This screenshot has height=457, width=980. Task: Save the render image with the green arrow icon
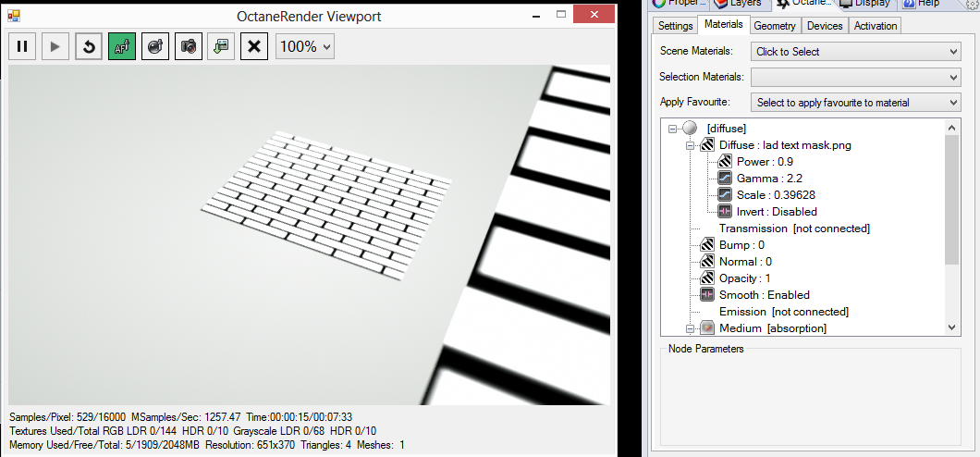tap(221, 46)
